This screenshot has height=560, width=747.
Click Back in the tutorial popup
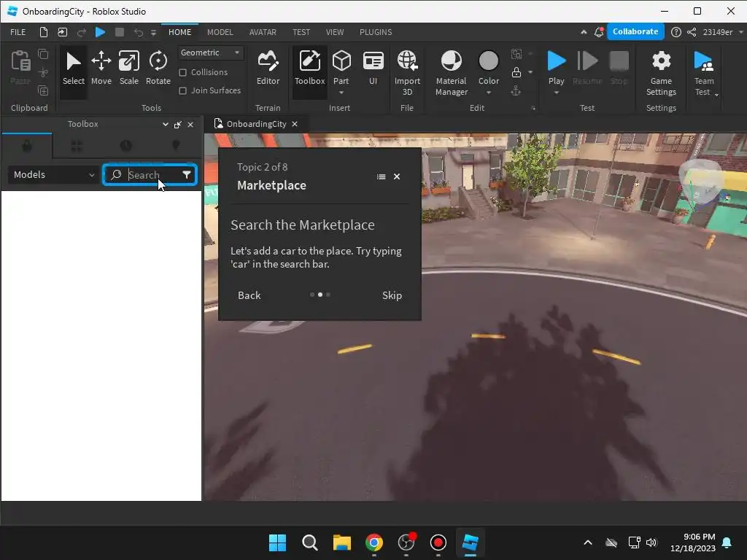pyautogui.click(x=249, y=295)
